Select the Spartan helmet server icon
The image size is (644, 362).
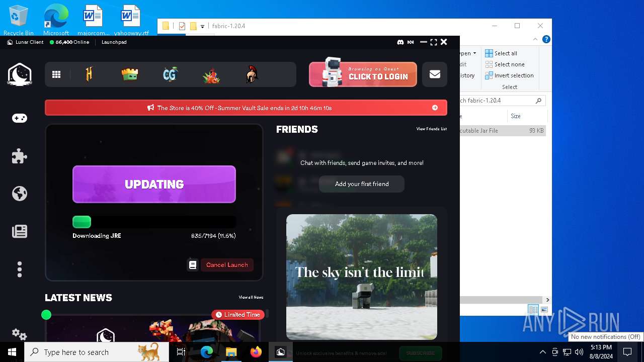pyautogui.click(x=252, y=74)
